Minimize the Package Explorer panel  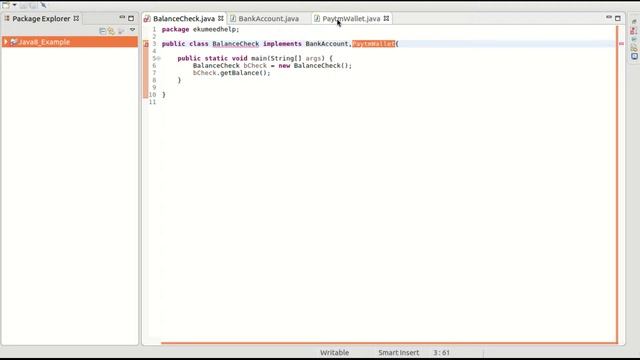click(122, 18)
